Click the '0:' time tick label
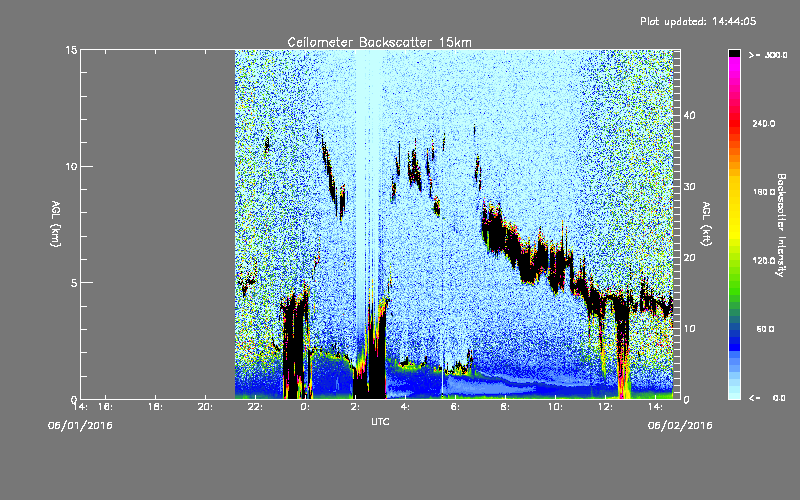The height and width of the screenshot is (500, 800). [305, 407]
